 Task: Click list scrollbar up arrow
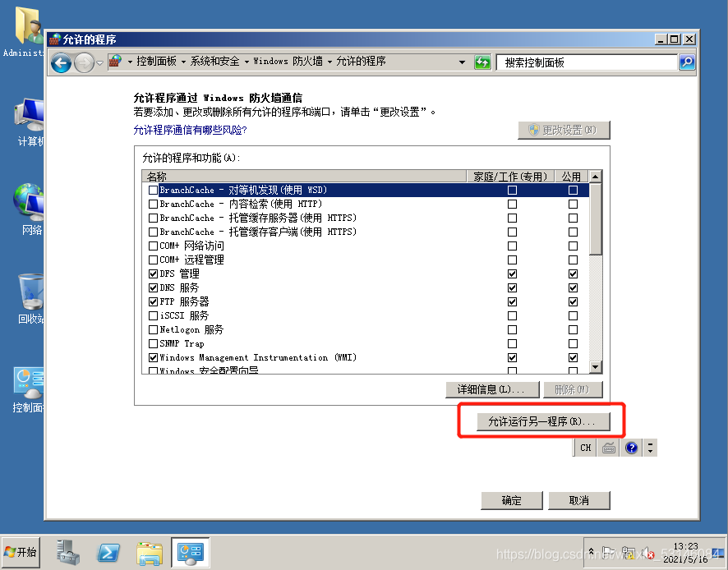point(595,177)
